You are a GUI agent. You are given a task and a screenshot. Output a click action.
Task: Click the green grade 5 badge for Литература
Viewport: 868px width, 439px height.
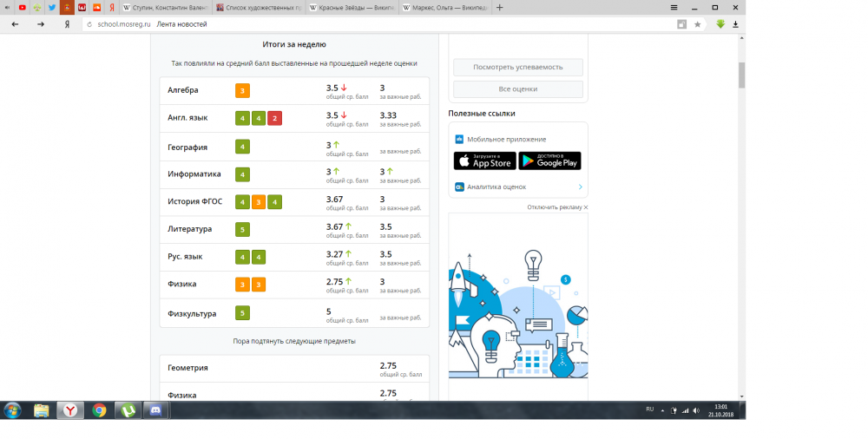click(242, 230)
